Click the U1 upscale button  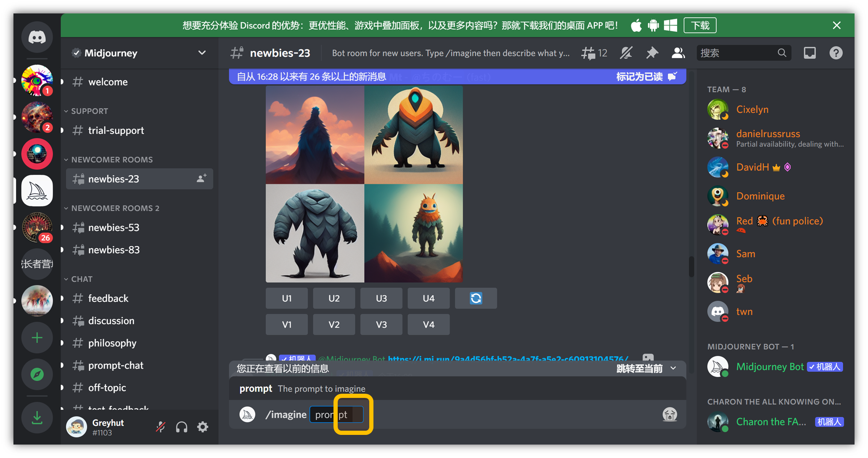(x=286, y=298)
